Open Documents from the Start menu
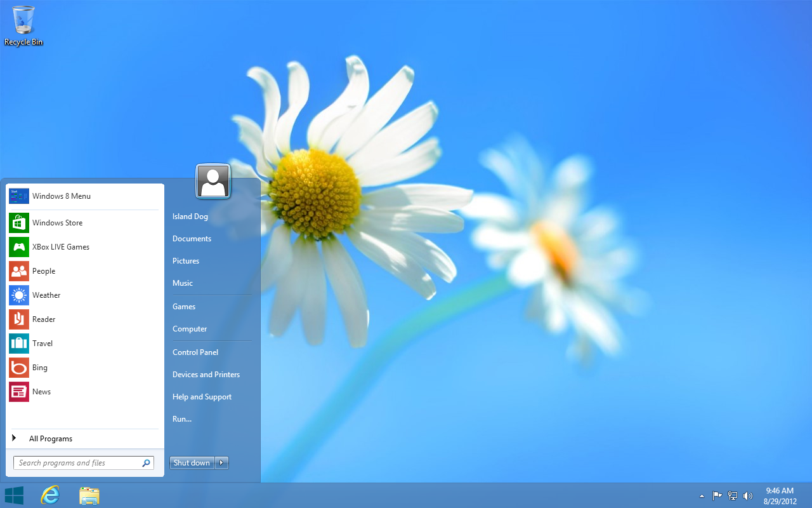This screenshot has width=812, height=508. pos(192,238)
